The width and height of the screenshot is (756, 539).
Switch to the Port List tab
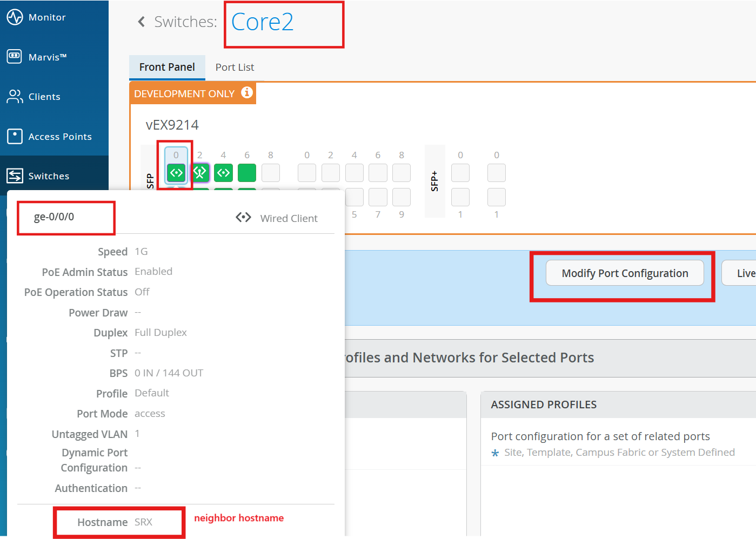(x=235, y=67)
